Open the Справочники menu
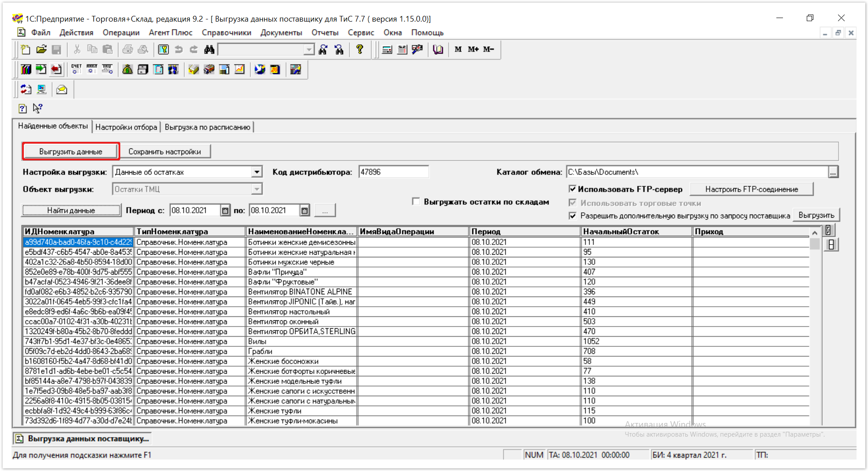This screenshot has height=471, width=868. (226, 33)
